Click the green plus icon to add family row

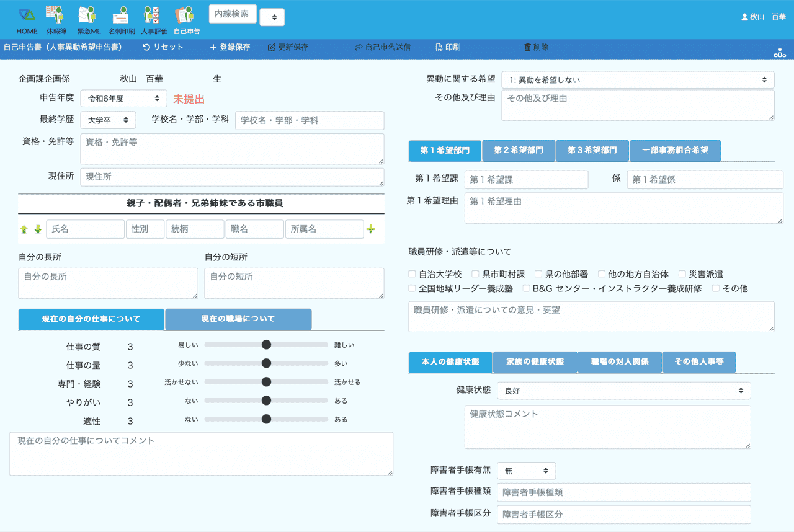(x=371, y=229)
